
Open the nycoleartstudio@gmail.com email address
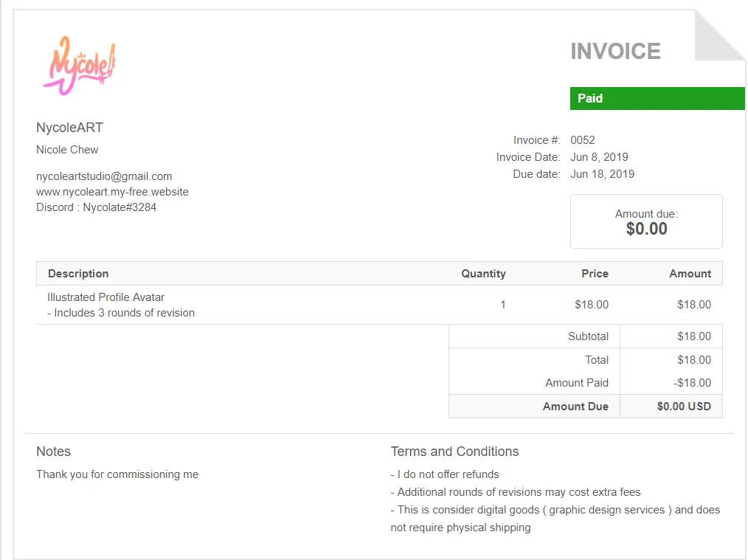click(104, 176)
